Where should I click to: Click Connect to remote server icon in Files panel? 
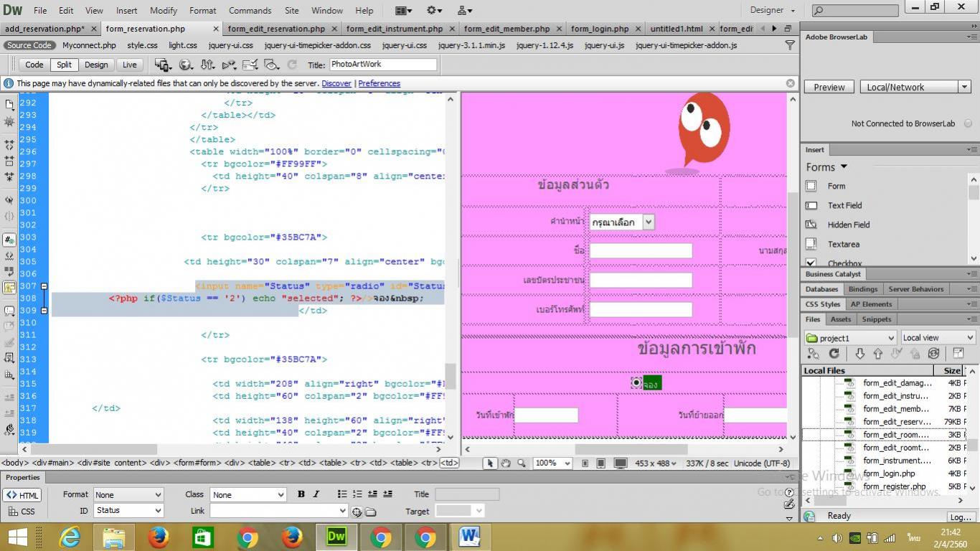813,354
